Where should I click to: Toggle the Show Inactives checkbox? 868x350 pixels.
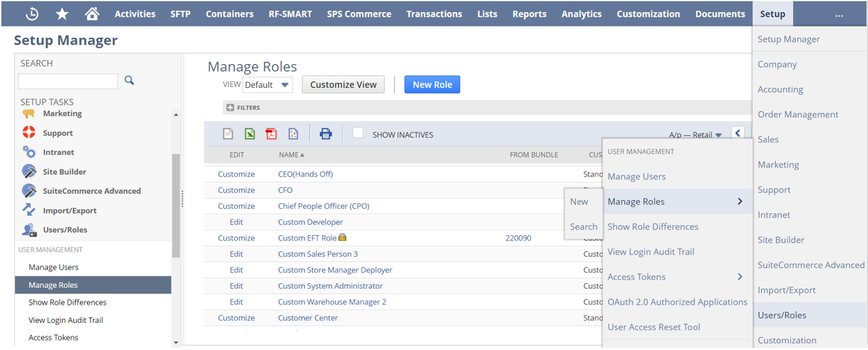358,133
